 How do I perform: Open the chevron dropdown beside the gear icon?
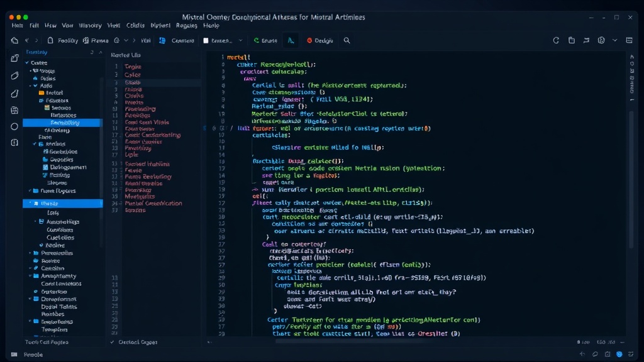[x=615, y=40]
